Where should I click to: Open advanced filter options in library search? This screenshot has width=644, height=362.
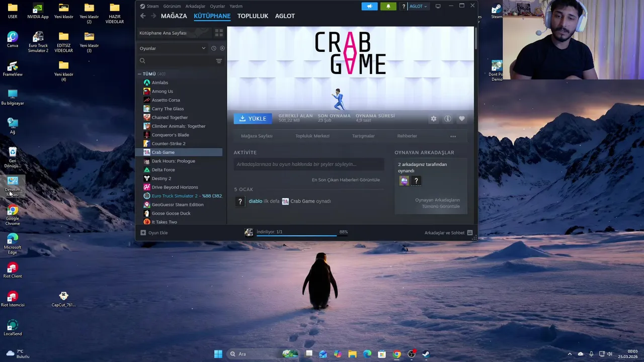click(219, 61)
